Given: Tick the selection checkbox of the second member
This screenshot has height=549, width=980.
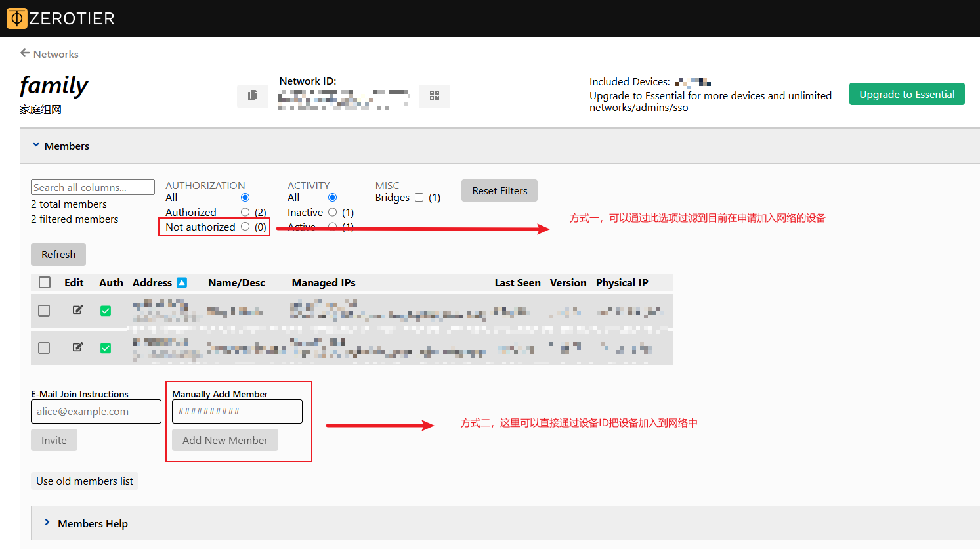Looking at the screenshot, I should (x=44, y=348).
